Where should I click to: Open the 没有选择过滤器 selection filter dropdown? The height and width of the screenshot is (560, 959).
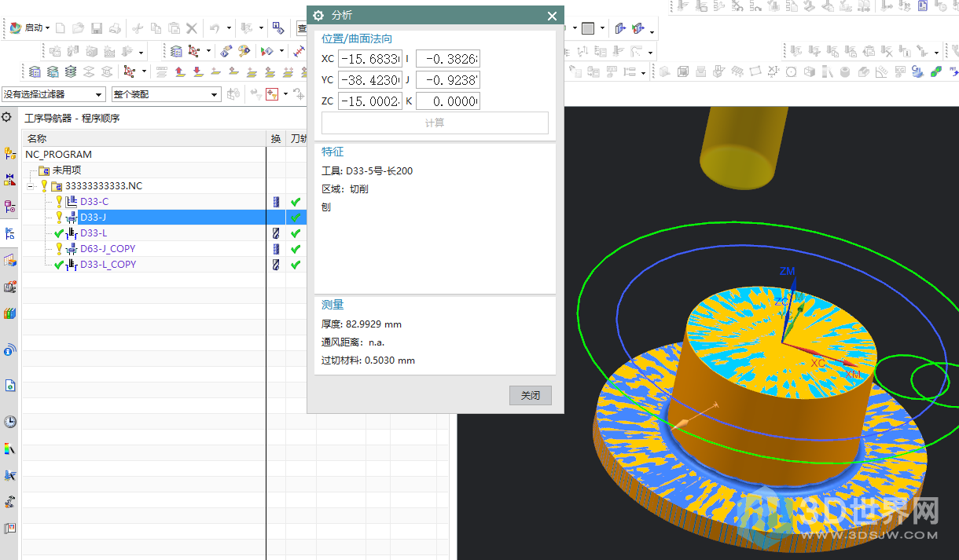pyautogui.click(x=53, y=94)
